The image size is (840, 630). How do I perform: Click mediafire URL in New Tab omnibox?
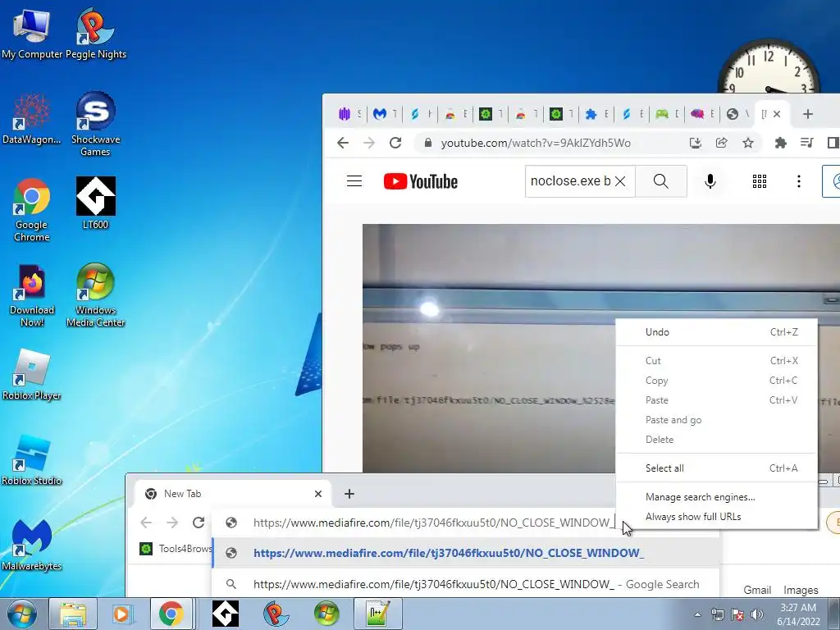[434, 523]
